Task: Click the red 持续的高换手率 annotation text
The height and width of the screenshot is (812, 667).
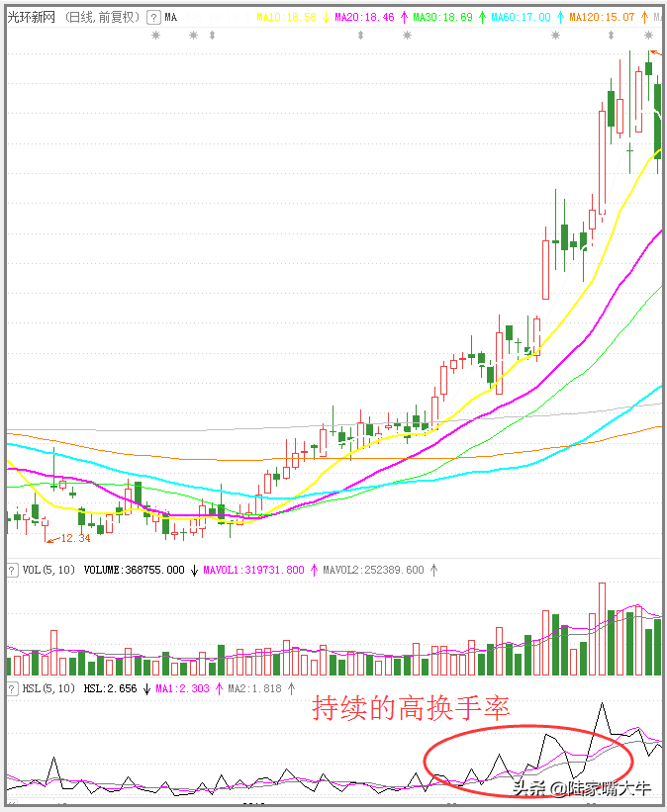Action: 411,708
